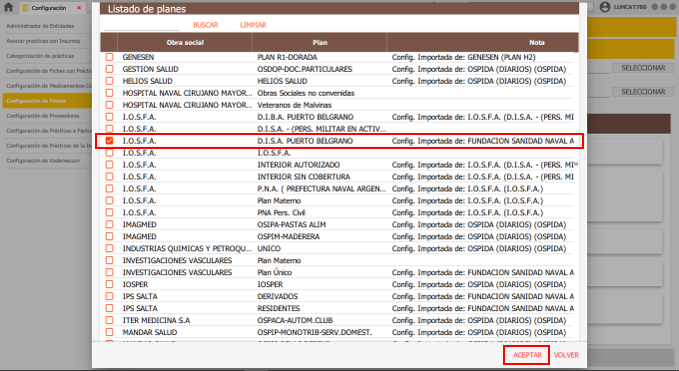Screen dimensions: 679x371
Task: Check INVESTIGACIONES VASCULARES Plan Único checkbox
Action: 109,272
